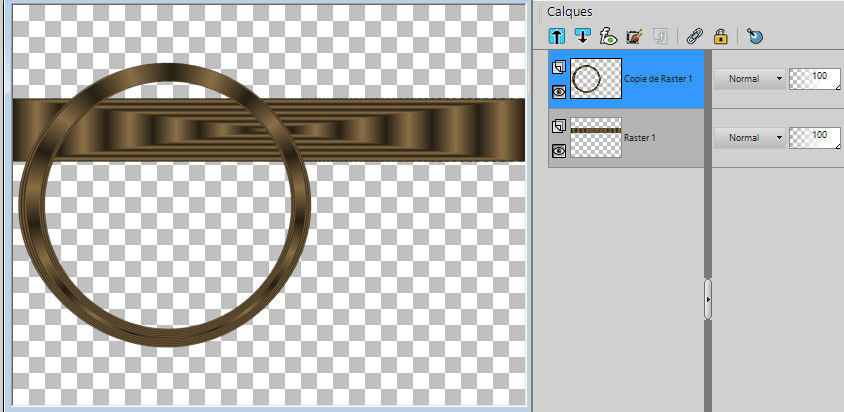Click the 'Raster 1' layer name
Screen dimensions: 844x412
click(639, 138)
